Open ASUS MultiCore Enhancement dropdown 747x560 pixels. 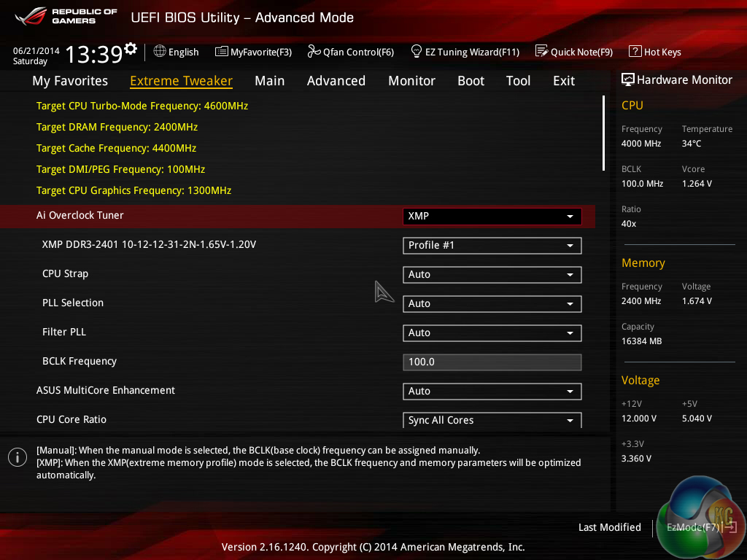click(492, 392)
